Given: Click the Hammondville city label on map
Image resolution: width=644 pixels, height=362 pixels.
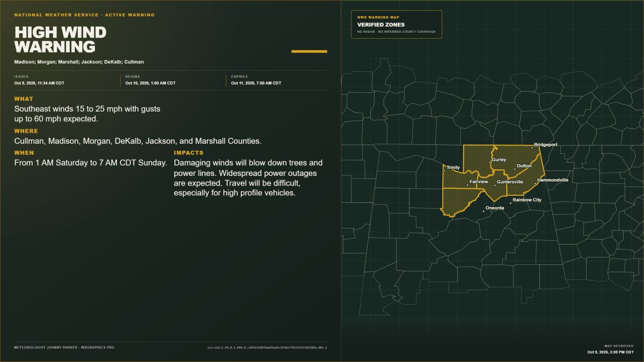Looking at the screenshot, I should [x=553, y=180].
